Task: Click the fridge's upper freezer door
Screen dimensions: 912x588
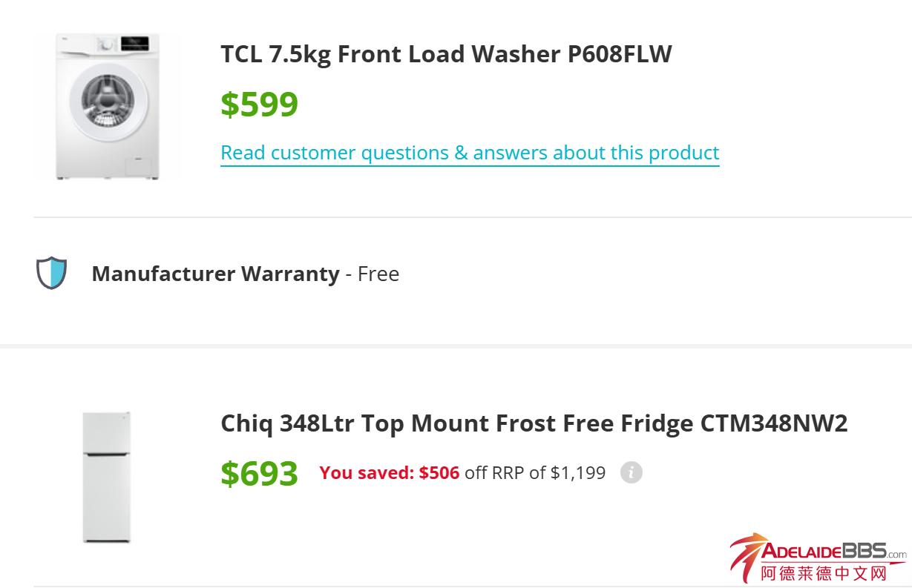Action: (x=106, y=431)
